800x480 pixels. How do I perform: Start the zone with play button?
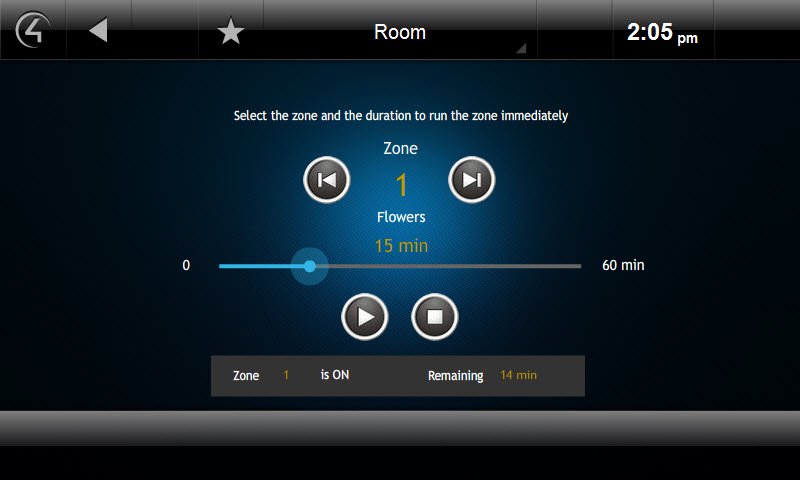click(x=365, y=317)
